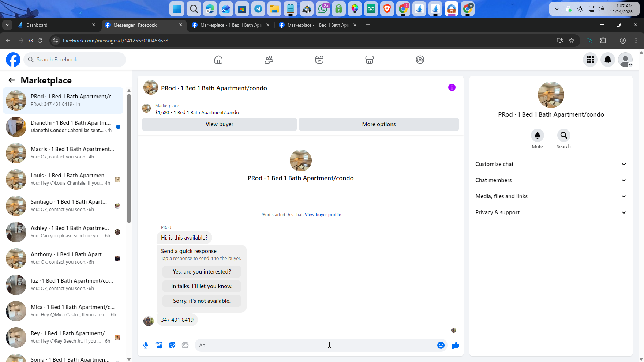The width and height of the screenshot is (644, 362).
Task: Click the Facebook logo
Action: pos(13,60)
